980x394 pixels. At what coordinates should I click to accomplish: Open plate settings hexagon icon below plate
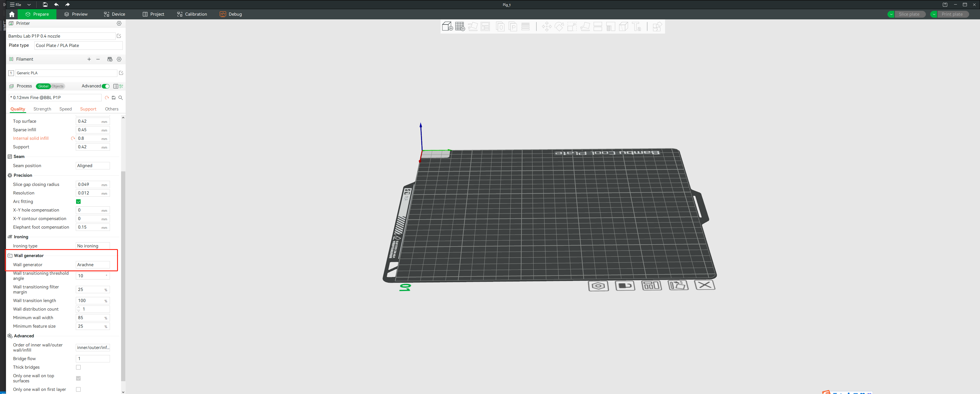pyautogui.click(x=598, y=286)
